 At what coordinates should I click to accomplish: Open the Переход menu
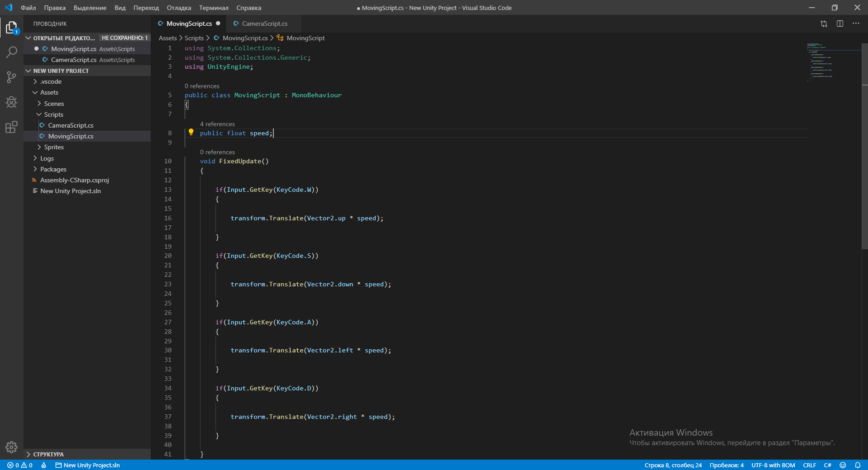146,8
